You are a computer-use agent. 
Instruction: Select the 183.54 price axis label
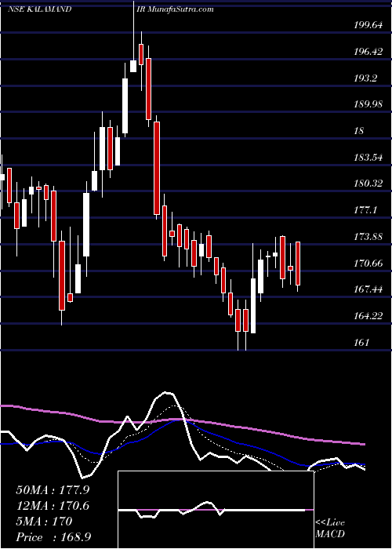[368, 157]
